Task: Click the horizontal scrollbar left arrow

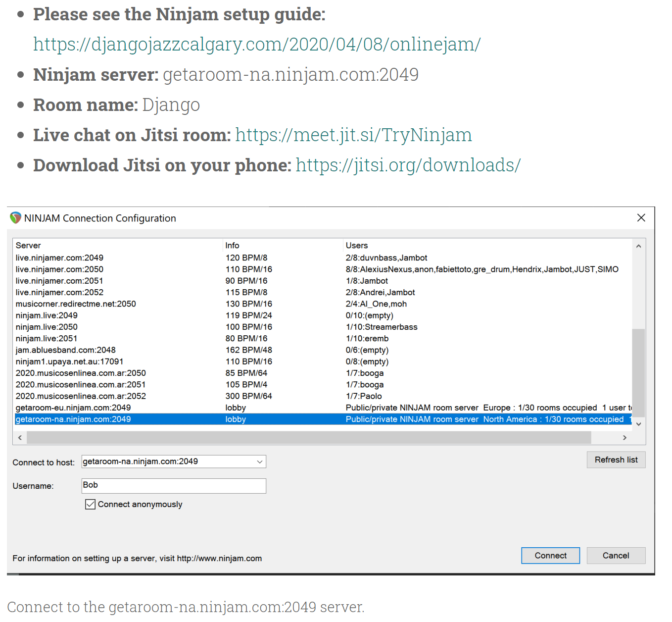Action: (x=20, y=438)
